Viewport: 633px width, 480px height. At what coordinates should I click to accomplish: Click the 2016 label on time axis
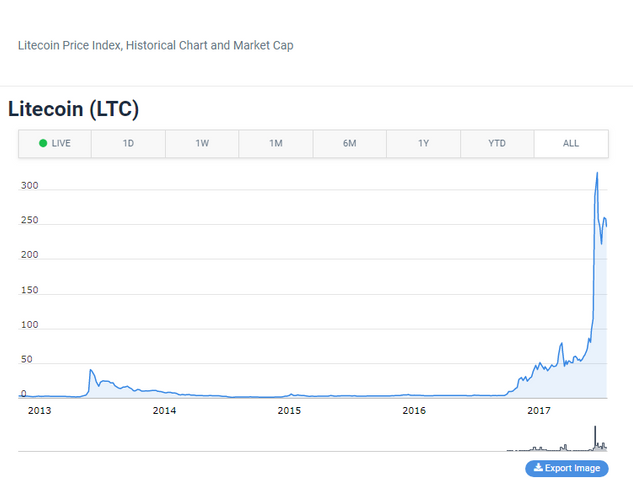tap(414, 410)
